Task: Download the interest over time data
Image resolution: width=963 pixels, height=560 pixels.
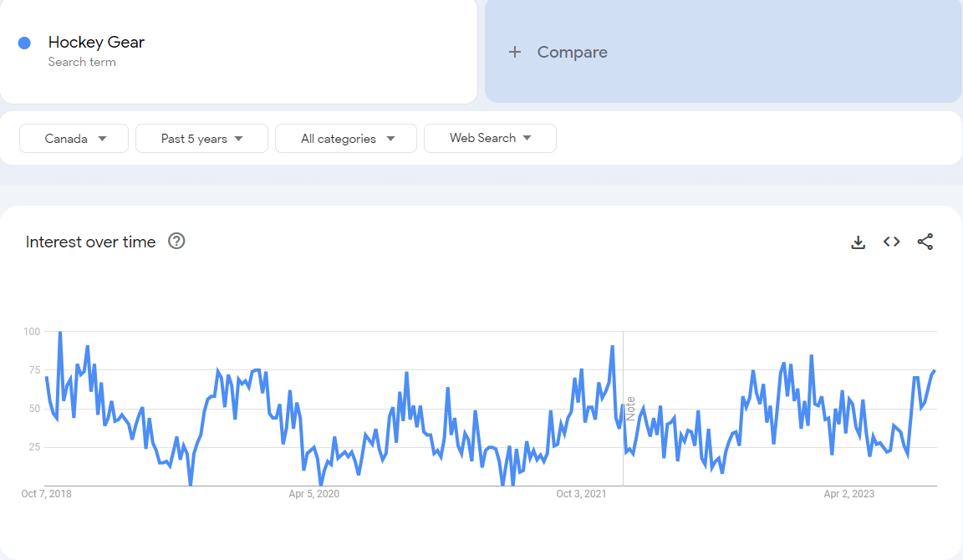Action: tap(858, 242)
